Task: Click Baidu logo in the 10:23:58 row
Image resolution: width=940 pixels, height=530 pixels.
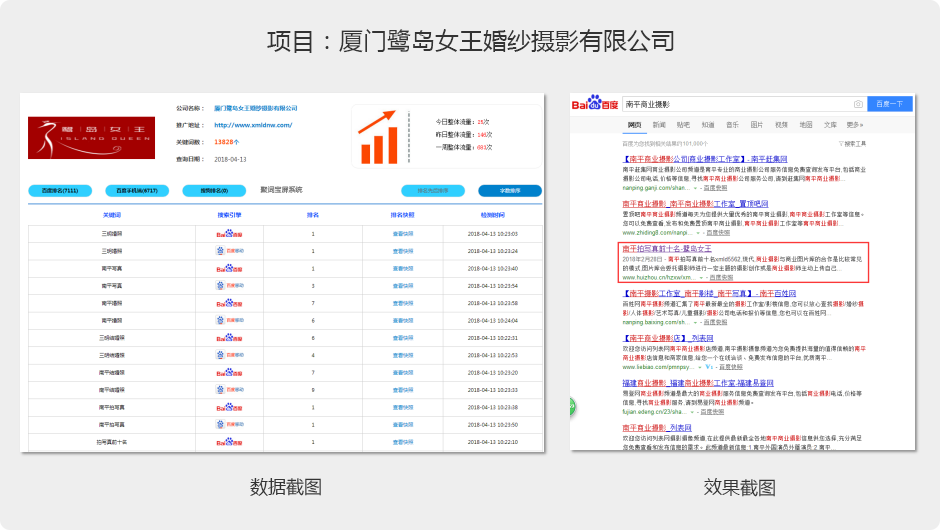Action: 229,303
